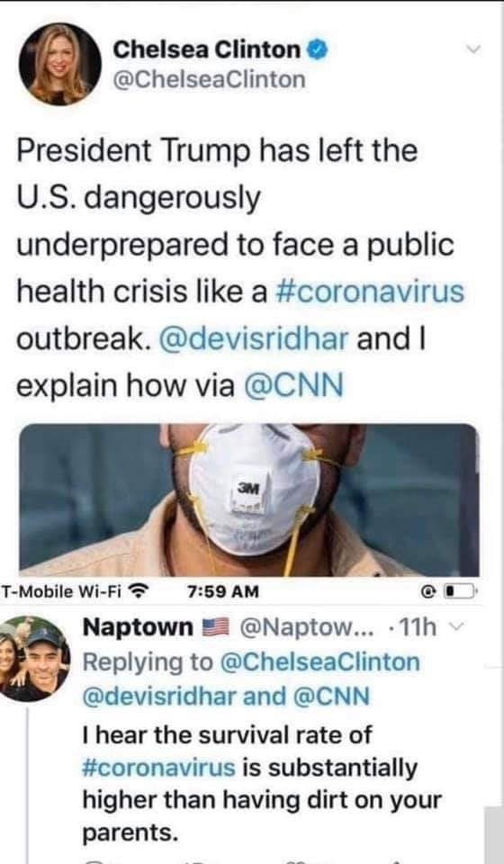The width and height of the screenshot is (504, 864).
Task: Tap the battery indicator icon
Action: 460,592
